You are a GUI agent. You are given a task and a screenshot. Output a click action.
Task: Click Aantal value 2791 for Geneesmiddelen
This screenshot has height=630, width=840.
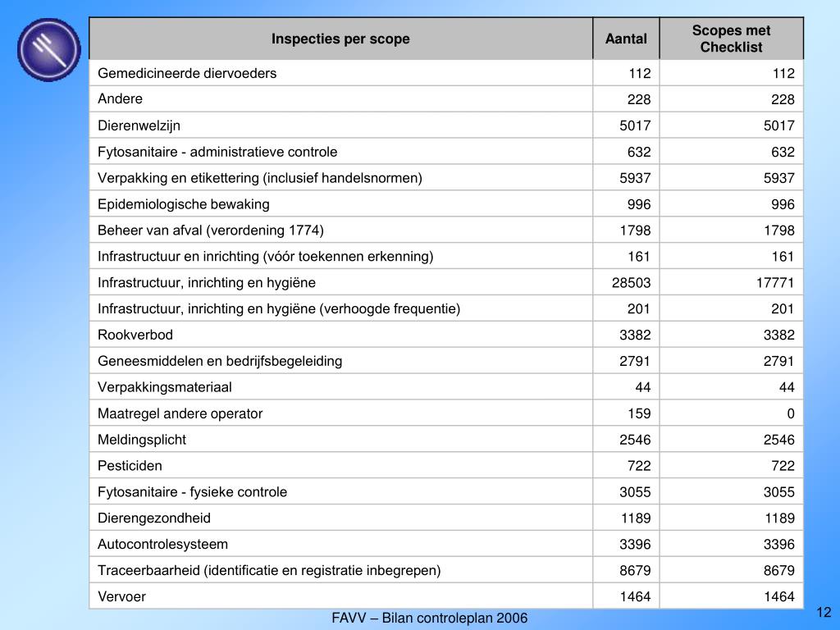click(x=635, y=361)
